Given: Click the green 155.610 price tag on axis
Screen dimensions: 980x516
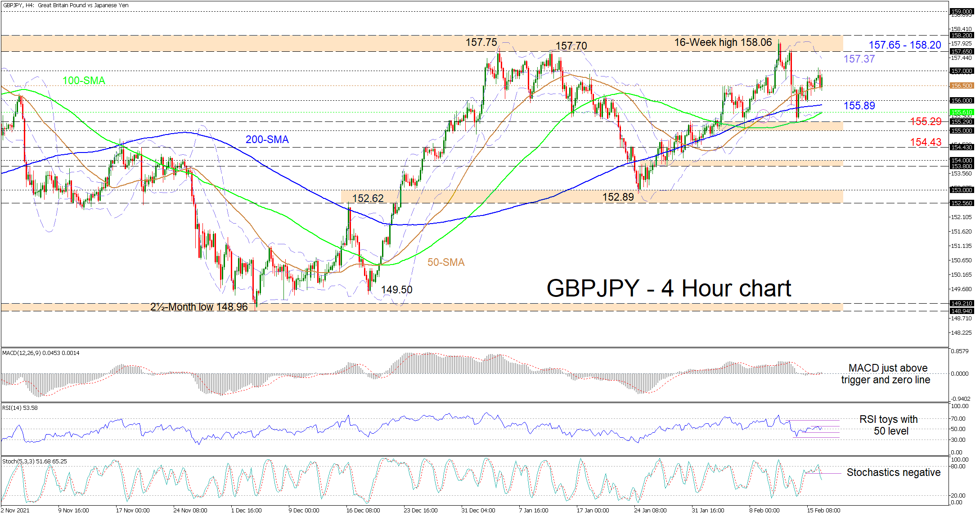Looking at the screenshot, I should point(961,112).
